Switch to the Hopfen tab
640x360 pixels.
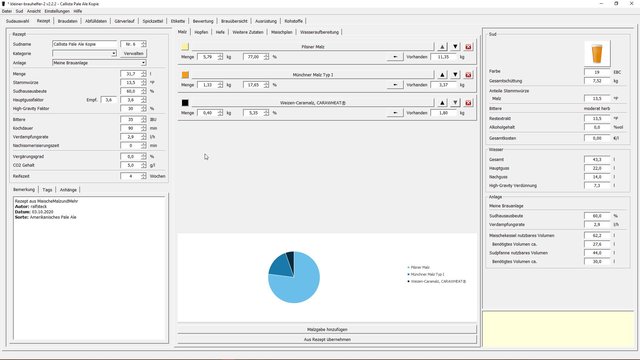[x=201, y=32]
